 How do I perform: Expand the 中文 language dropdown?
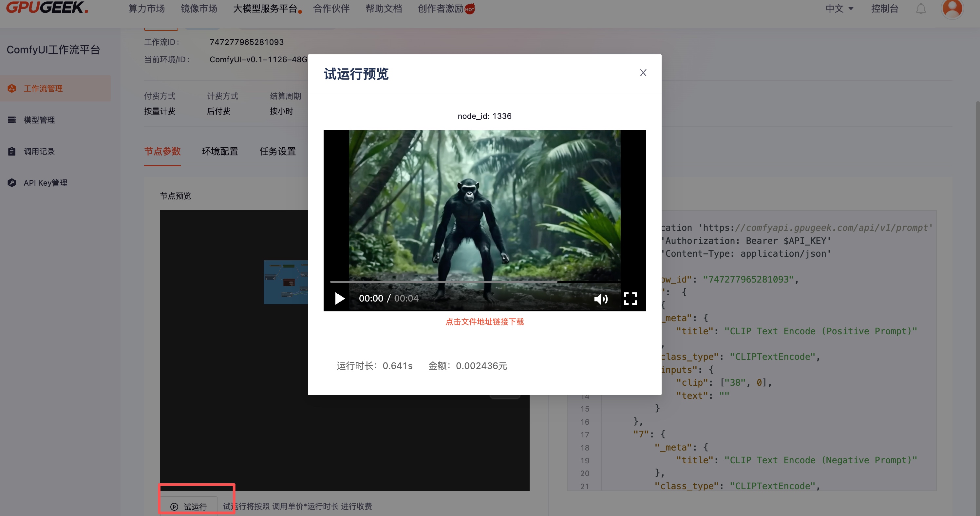pyautogui.click(x=839, y=9)
